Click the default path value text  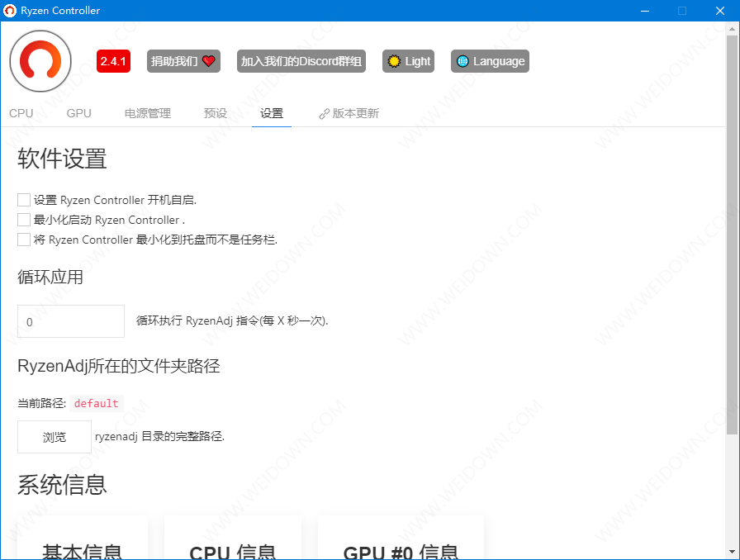[97, 403]
